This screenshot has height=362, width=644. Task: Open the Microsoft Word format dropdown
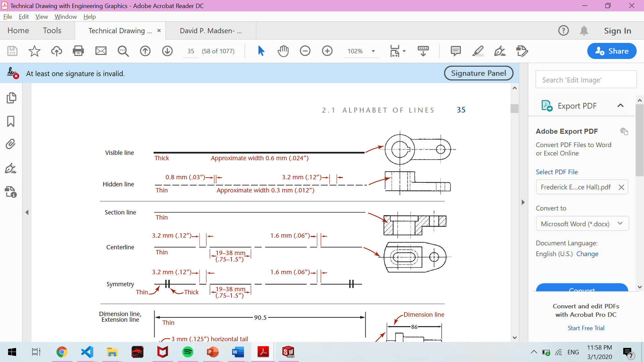[x=582, y=224]
